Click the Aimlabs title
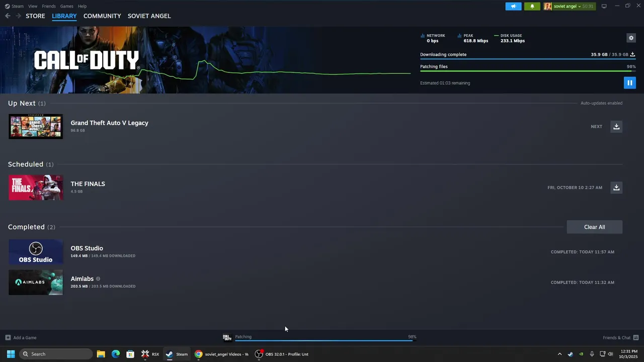 click(x=82, y=279)
